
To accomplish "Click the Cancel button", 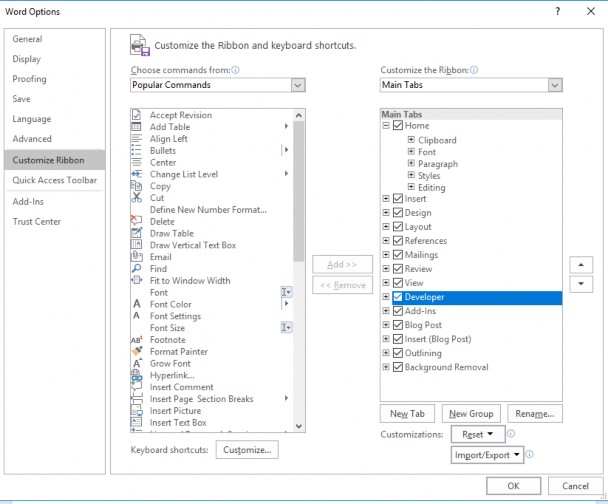I will pos(575,486).
